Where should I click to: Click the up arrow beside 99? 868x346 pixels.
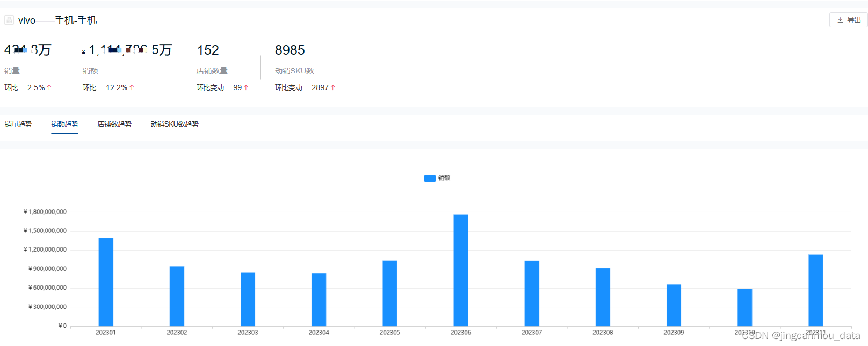click(x=246, y=87)
